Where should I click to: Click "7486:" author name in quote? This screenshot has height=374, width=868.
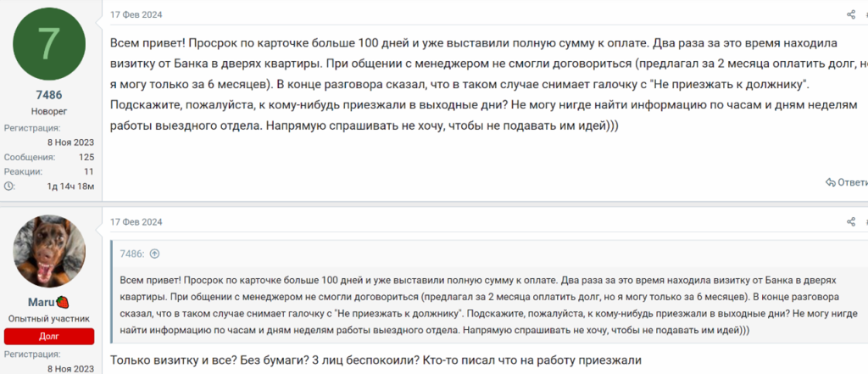131,254
